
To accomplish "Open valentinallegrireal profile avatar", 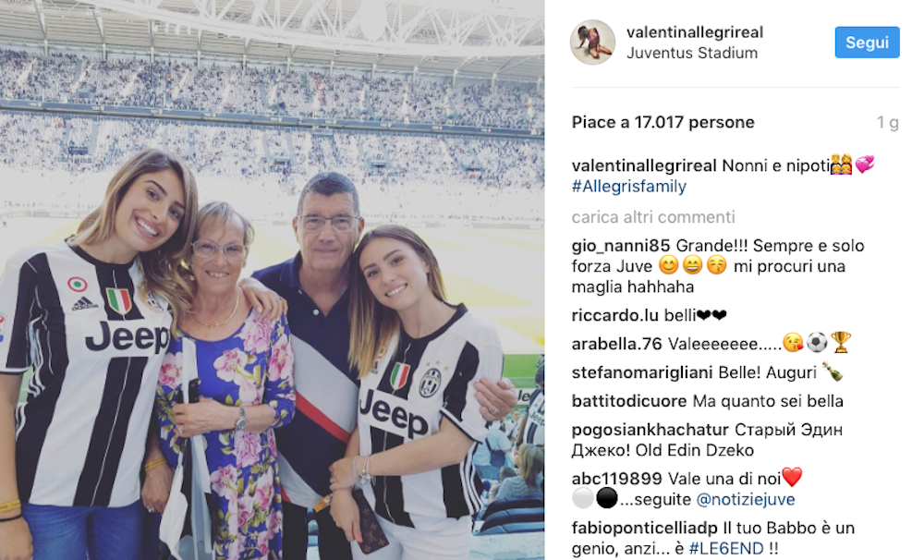I will (x=593, y=42).
